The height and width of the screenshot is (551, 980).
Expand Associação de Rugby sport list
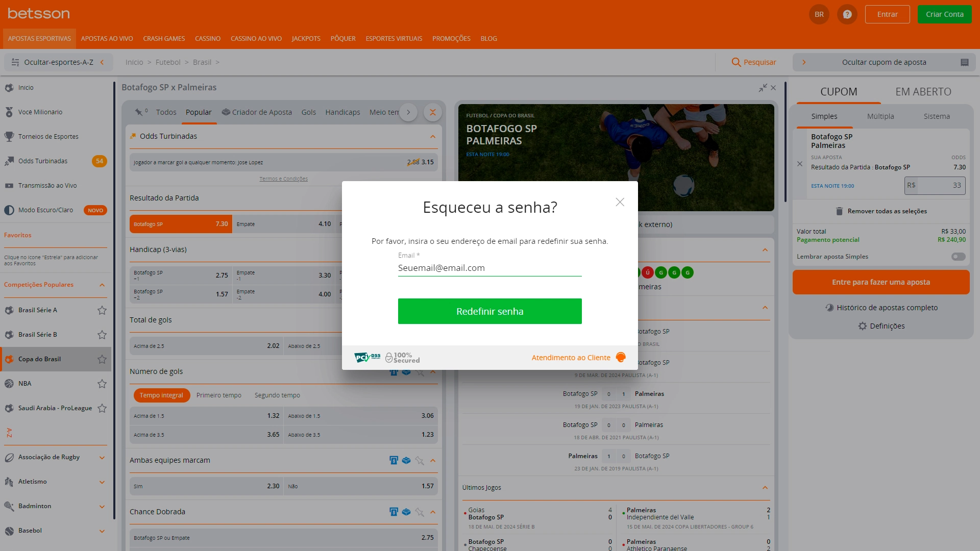tap(102, 458)
